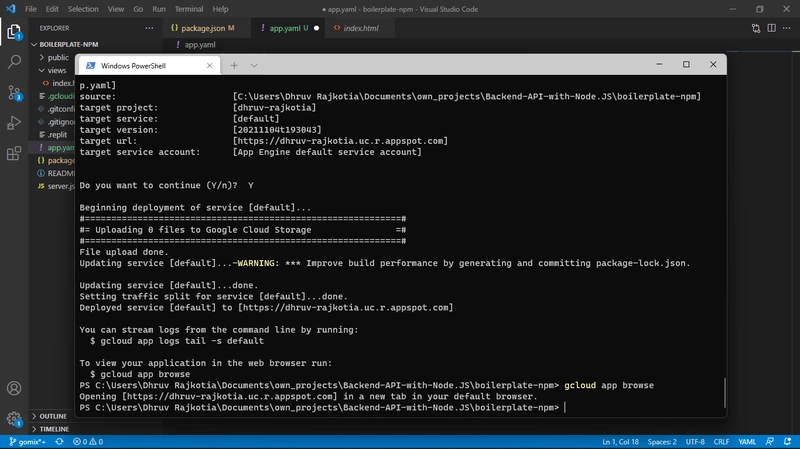This screenshot has width=800, height=449.
Task: Click the terminal scrollbar thumb
Action: point(724,392)
